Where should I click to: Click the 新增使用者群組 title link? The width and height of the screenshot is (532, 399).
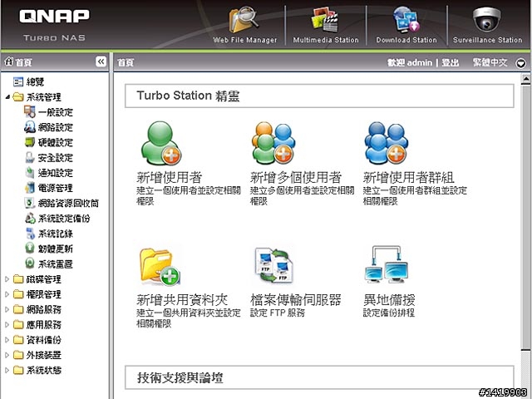(x=408, y=177)
